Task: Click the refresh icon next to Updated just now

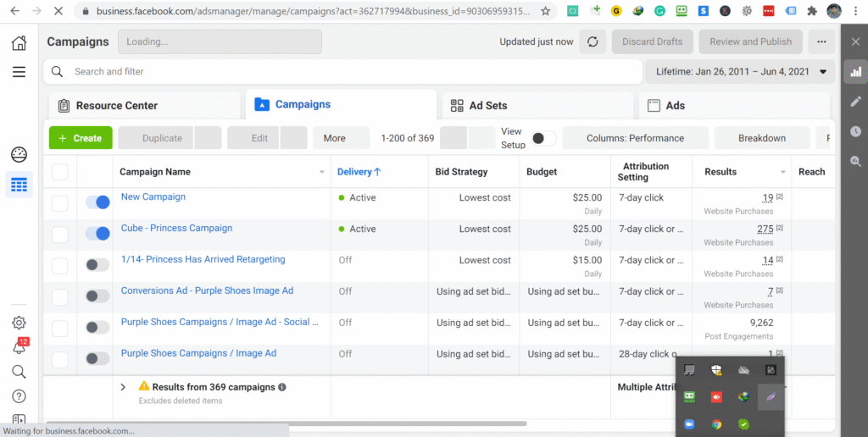Action: [x=593, y=41]
